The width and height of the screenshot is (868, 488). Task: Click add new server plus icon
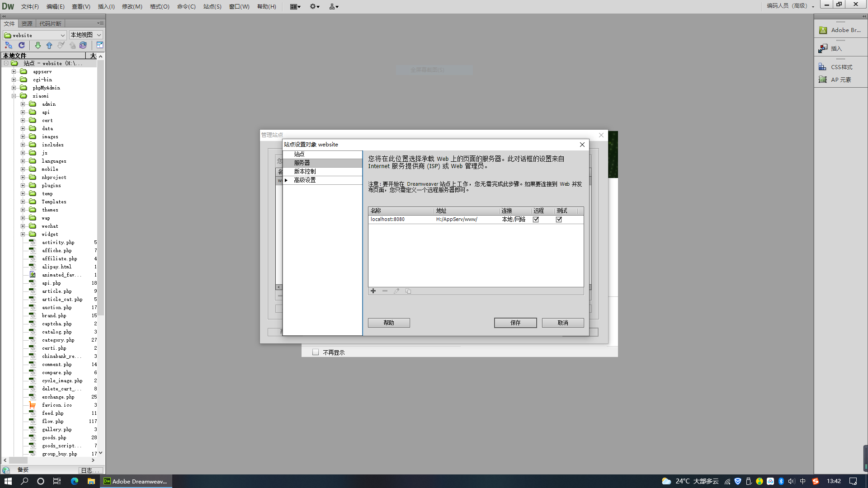(373, 291)
